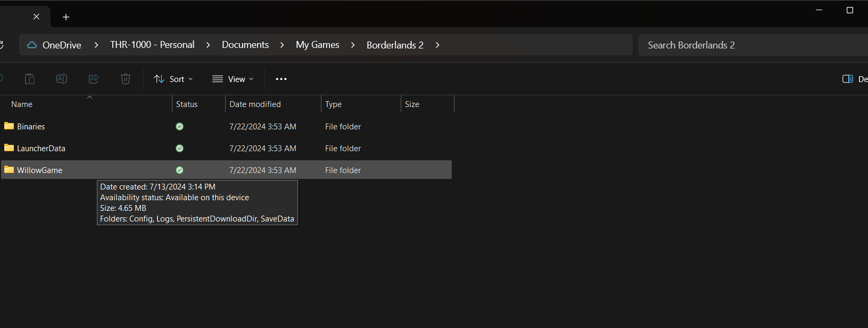Click the Paste clipboard icon

(x=30, y=79)
